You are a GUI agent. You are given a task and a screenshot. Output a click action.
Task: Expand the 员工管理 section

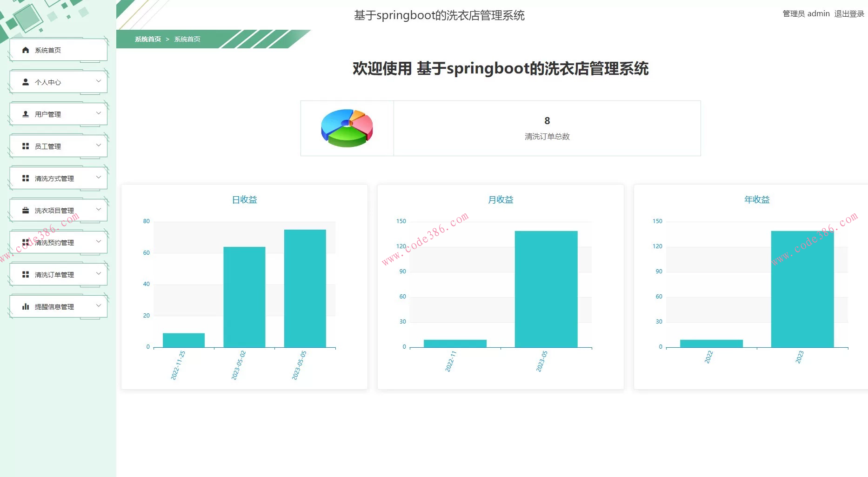pos(98,145)
